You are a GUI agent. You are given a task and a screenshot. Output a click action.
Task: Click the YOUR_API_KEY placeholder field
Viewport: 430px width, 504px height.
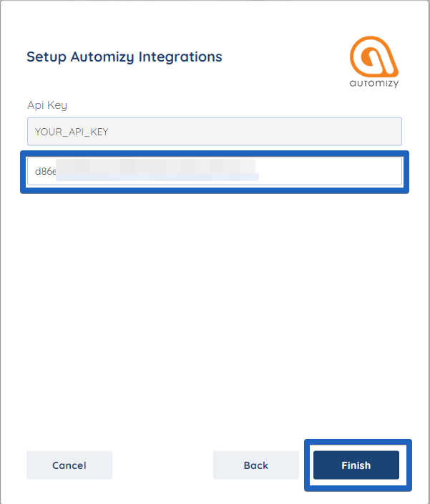[x=215, y=132]
